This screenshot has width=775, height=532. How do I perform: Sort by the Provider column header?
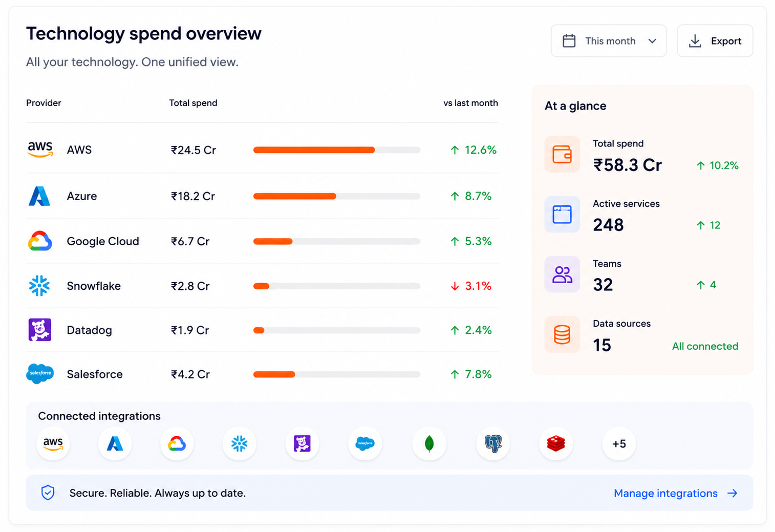pyautogui.click(x=44, y=103)
